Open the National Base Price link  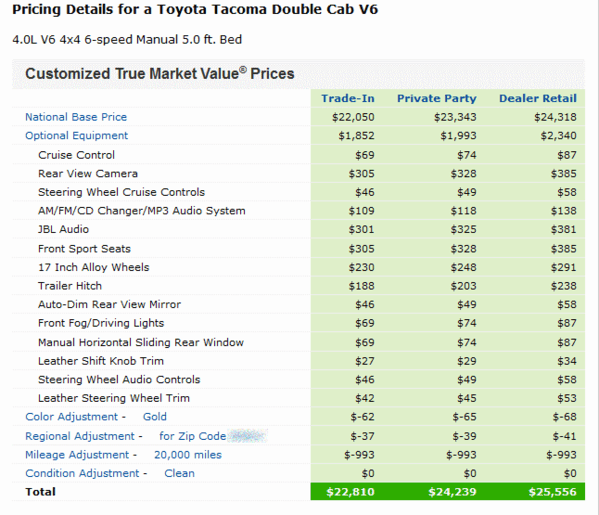click(76, 117)
